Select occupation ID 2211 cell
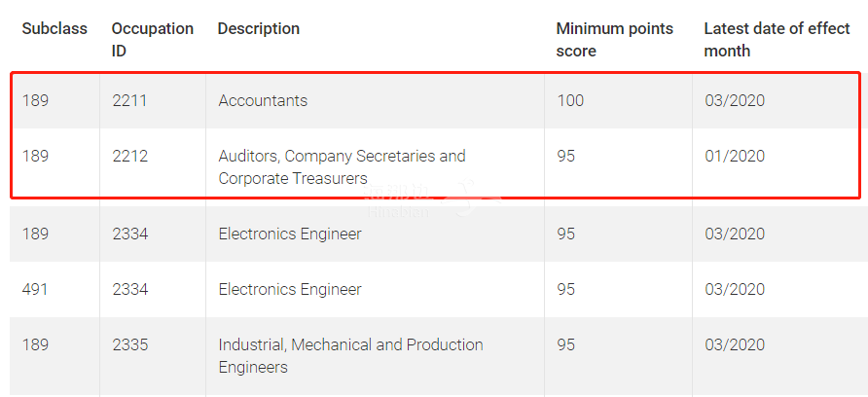 pos(129,101)
